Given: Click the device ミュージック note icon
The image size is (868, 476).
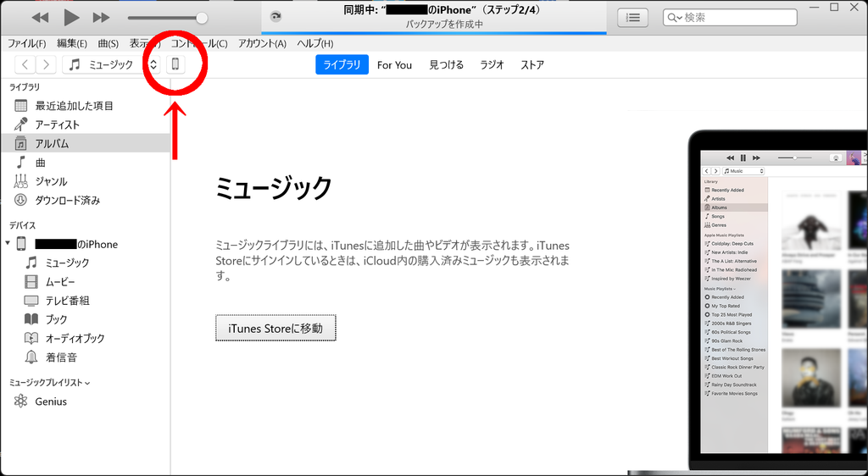Looking at the screenshot, I should coord(31,263).
